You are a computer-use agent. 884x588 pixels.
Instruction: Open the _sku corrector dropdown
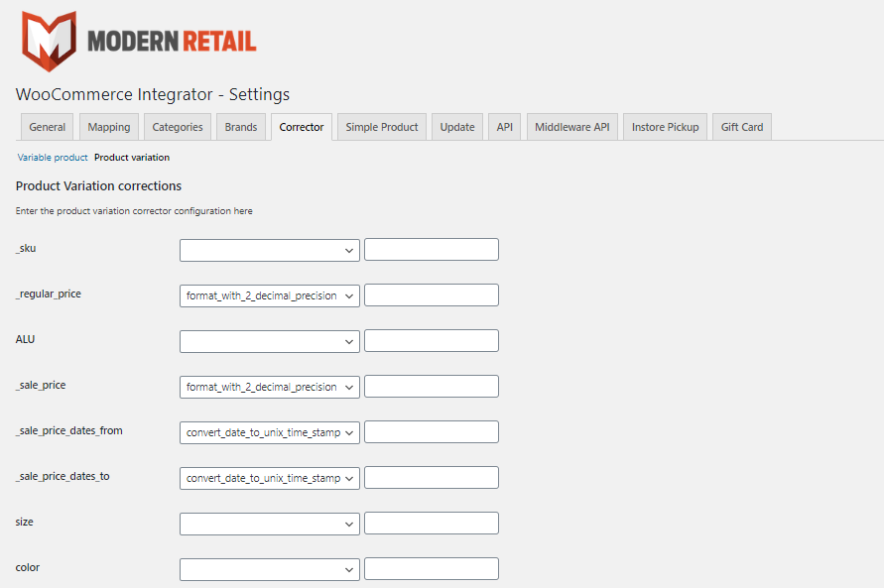[x=270, y=250]
